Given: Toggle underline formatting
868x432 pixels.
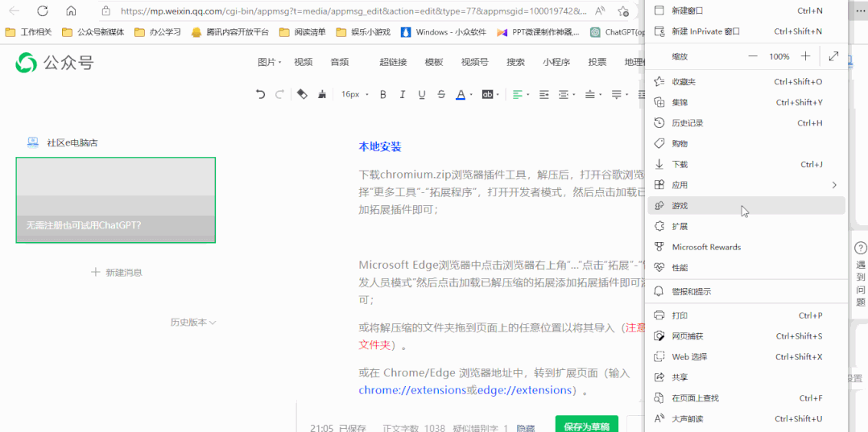Looking at the screenshot, I should point(422,95).
